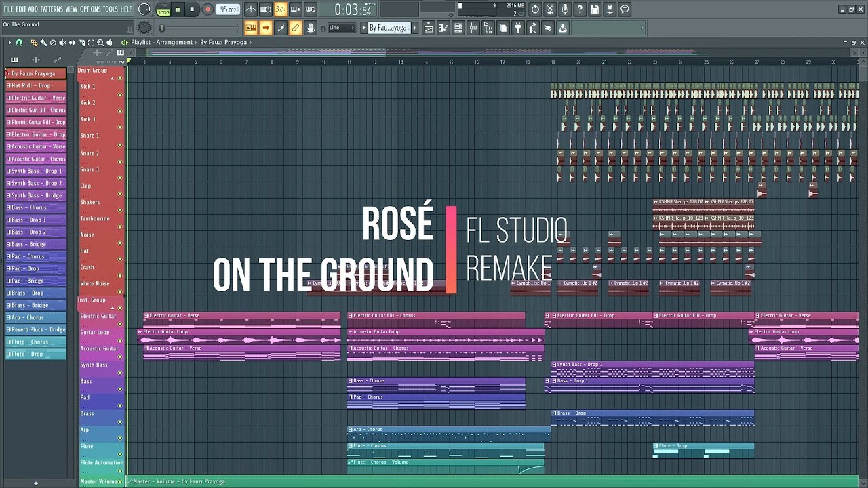Select the playlist paint brush tool
The width and height of the screenshot is (868, 488).
(43, 43)
